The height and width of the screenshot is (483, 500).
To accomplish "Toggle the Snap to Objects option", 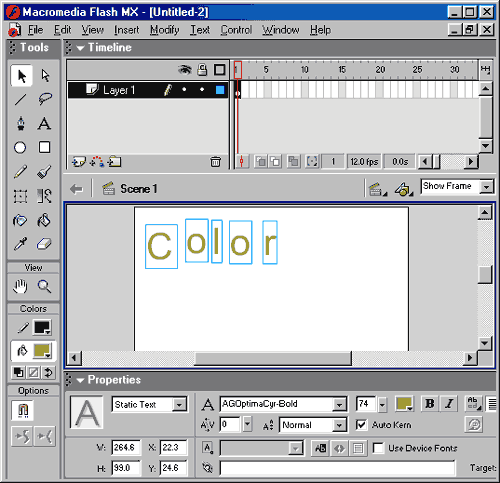I will click(x=23, y=410).
